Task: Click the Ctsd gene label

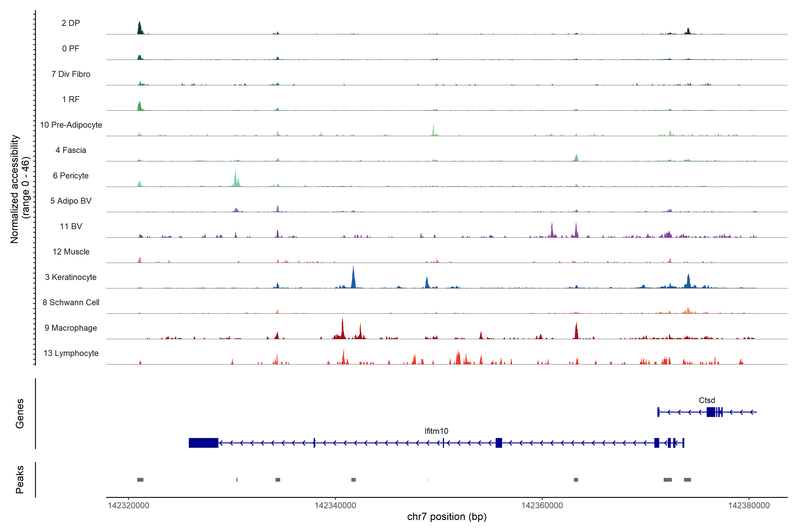Action: tap(707, 400)
